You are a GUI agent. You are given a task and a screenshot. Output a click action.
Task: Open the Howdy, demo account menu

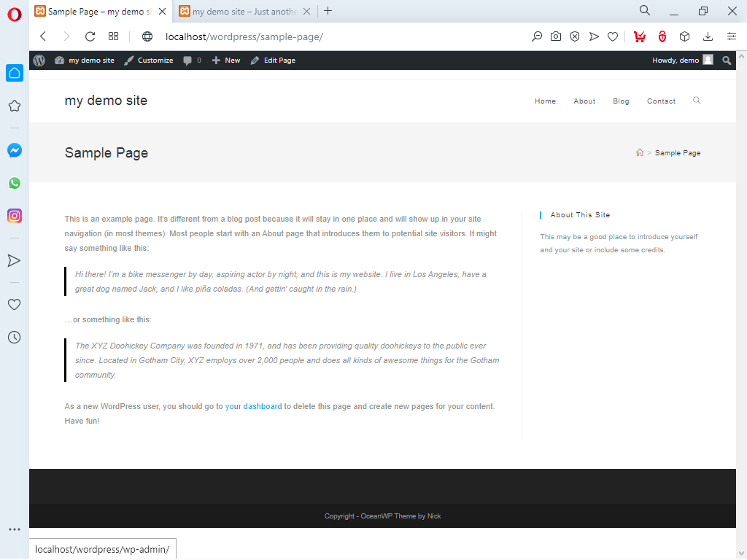[681, 61]
